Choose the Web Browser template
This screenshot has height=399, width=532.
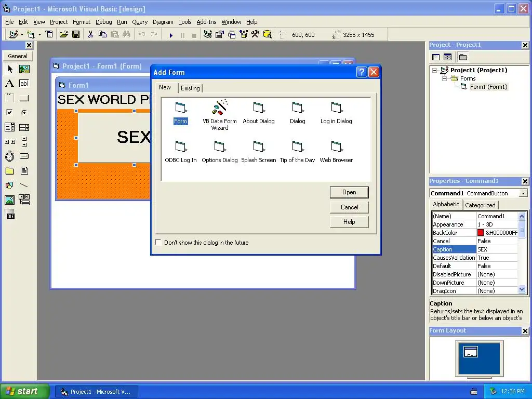pyautogui.click(x=336, y=152)
